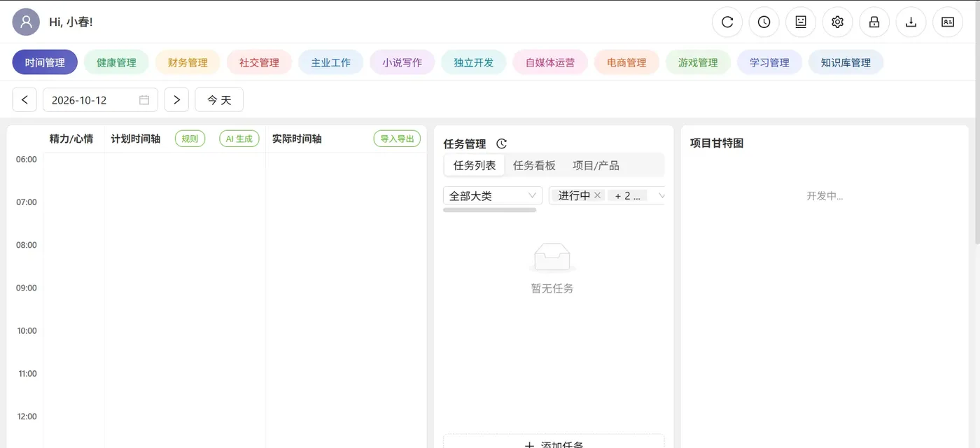Click the user avatar beside Hi, 小春

coord(26,22)
